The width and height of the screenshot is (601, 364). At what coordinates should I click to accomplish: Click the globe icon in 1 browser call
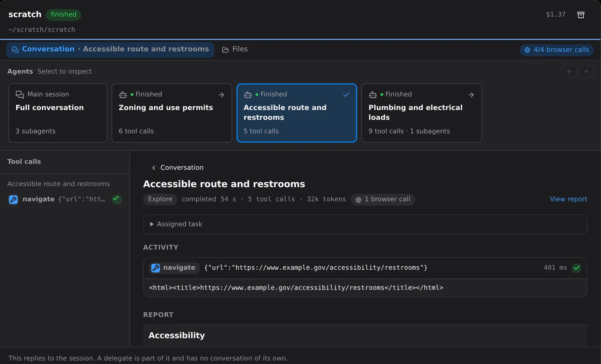click(x=358, y=200)
